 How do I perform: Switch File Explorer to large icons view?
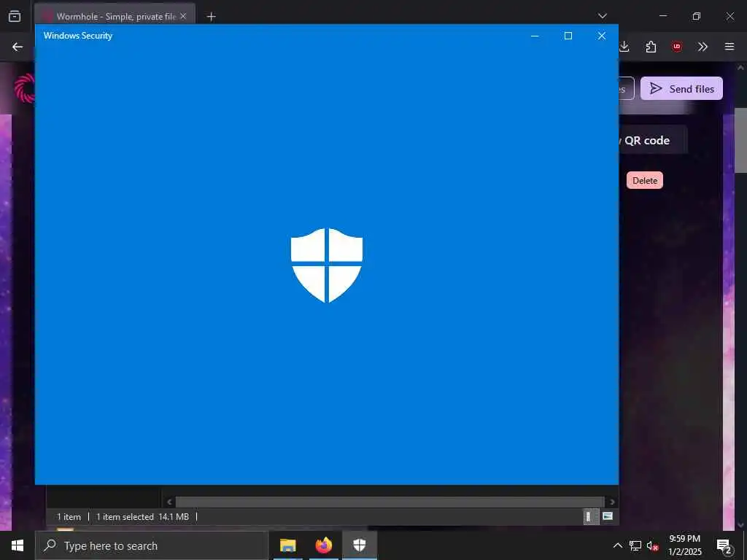pos(608,516)
